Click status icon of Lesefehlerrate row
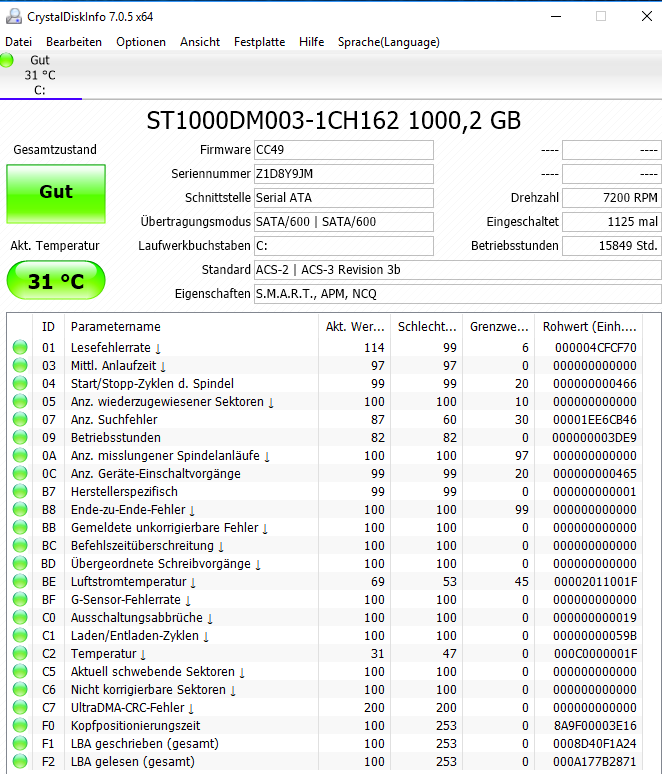The height and width of the screenshot is (774, 662). point(20,348)
